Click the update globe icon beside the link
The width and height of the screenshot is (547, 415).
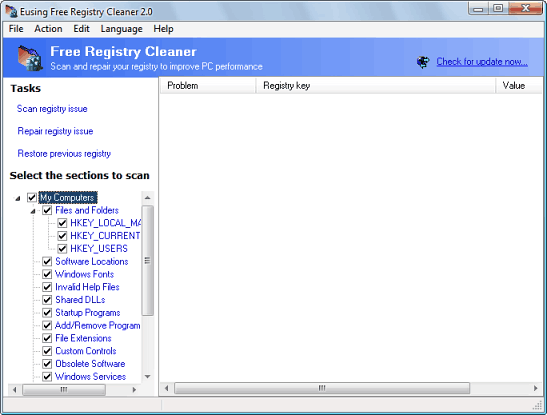coord(423,62)
